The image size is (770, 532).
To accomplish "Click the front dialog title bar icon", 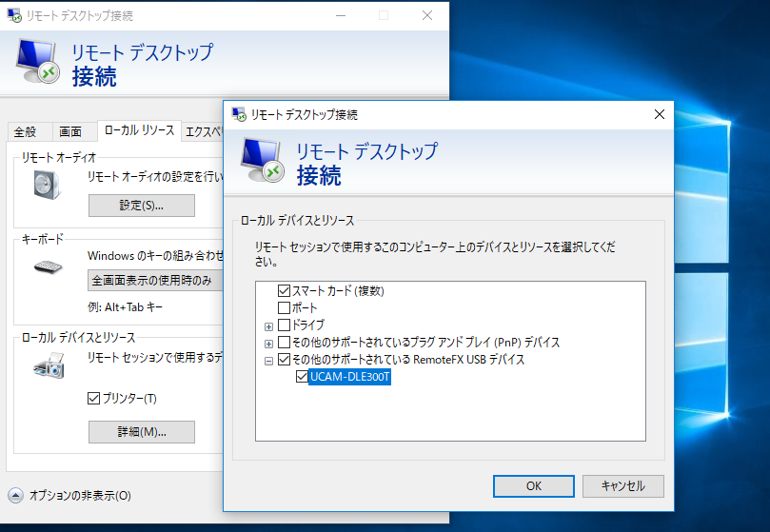I will [239, 114].
